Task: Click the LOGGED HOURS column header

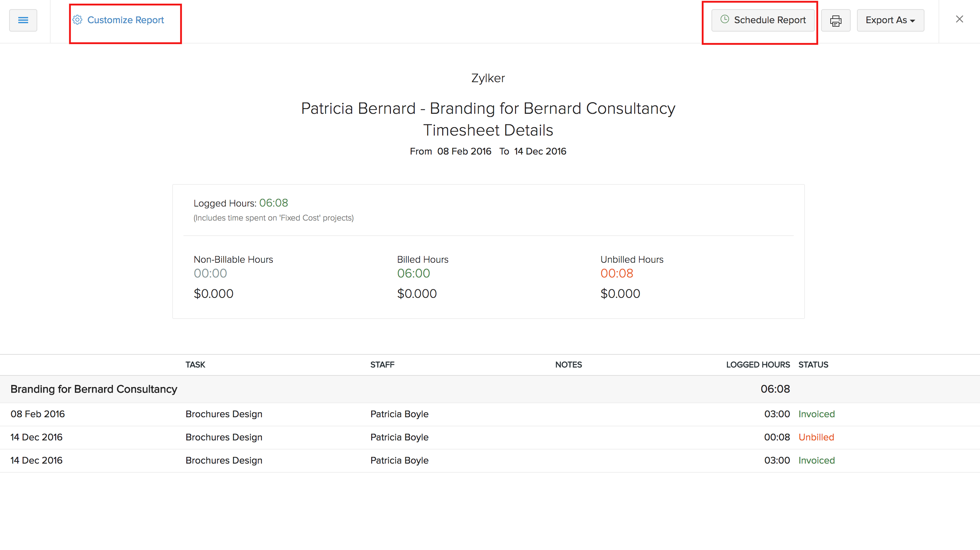Action: pyautogui.click(x=757, y=365)
